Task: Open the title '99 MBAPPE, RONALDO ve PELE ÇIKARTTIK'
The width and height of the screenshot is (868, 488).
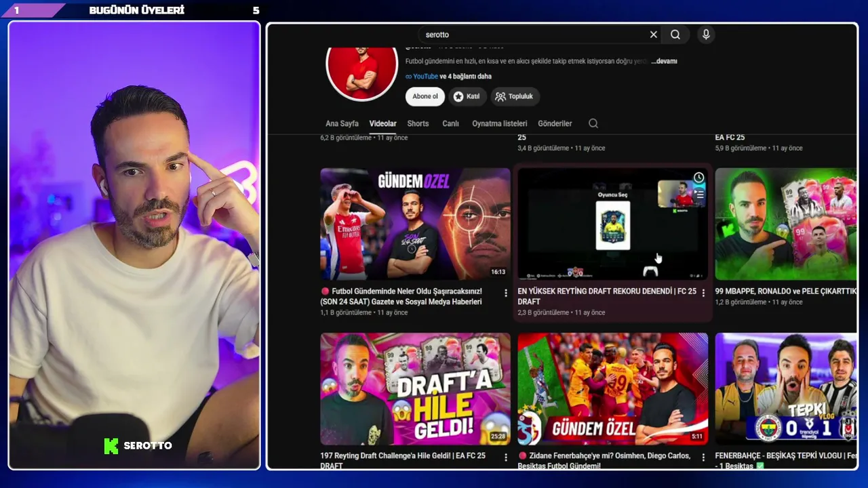Action: point(785,291)
